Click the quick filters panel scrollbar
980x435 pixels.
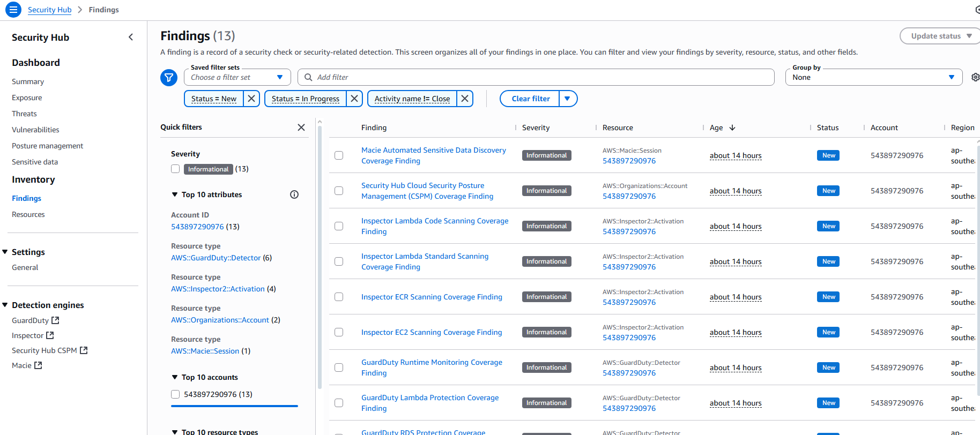click(x=320, y=257)
